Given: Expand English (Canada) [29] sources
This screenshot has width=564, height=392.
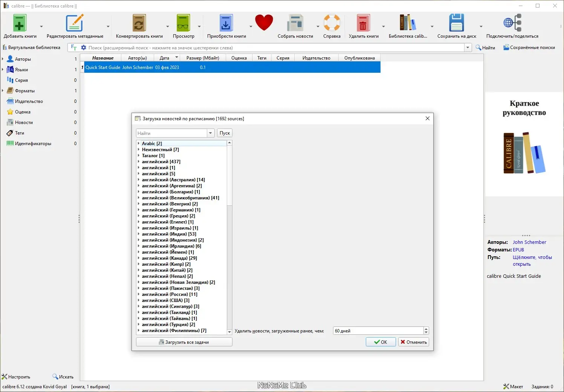Looking at the screenshot, I should click(139, 258).
